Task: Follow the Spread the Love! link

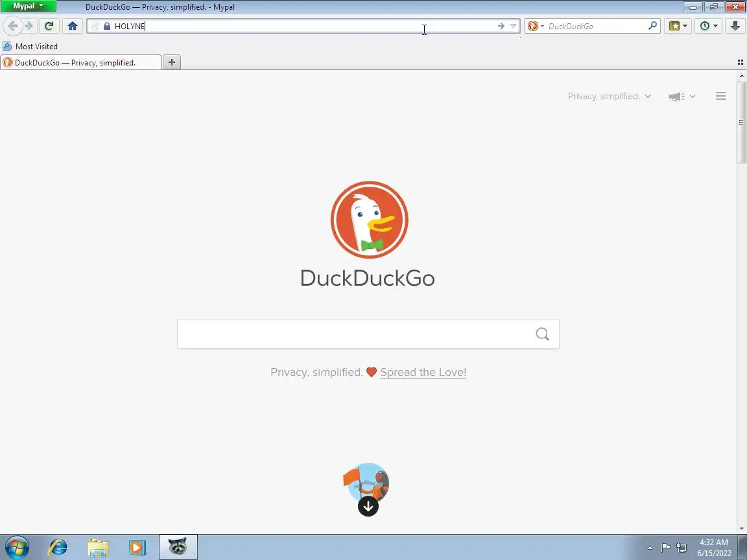Action: click(423, 373)
